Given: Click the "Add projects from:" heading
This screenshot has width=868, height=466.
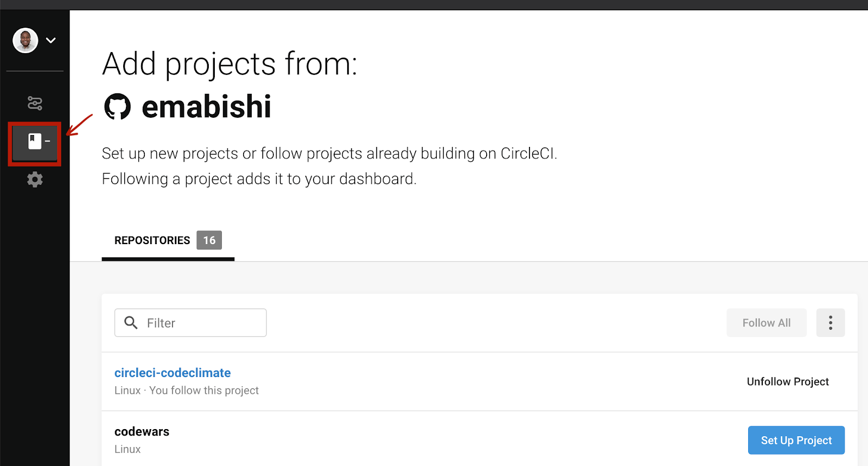Looking at the screenshot, I should click(229, 64).
